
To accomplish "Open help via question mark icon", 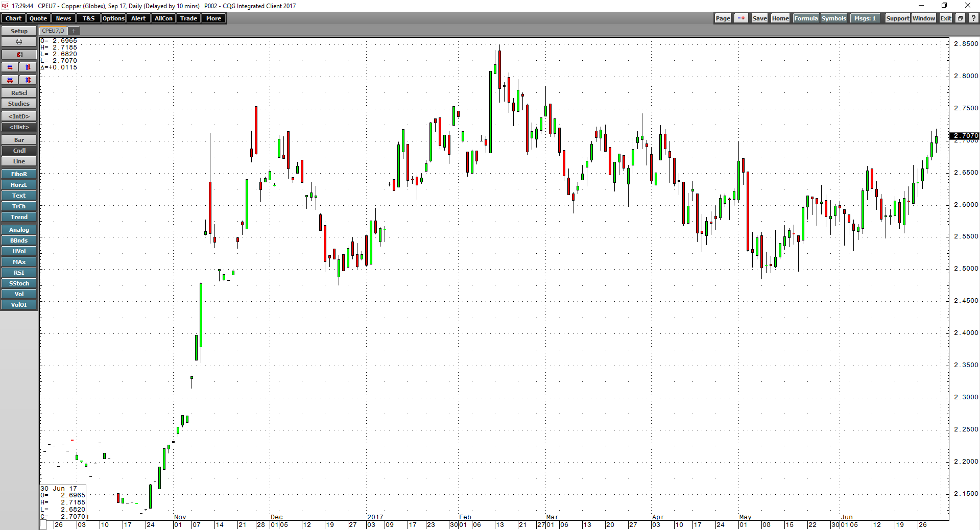I will click(973, 18).
